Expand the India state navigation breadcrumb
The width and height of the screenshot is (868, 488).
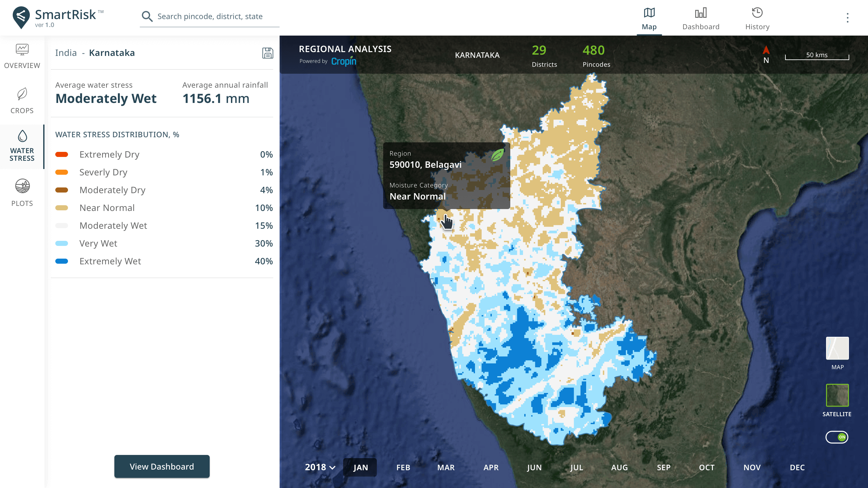pyautogui.click(x=65, y=52)
